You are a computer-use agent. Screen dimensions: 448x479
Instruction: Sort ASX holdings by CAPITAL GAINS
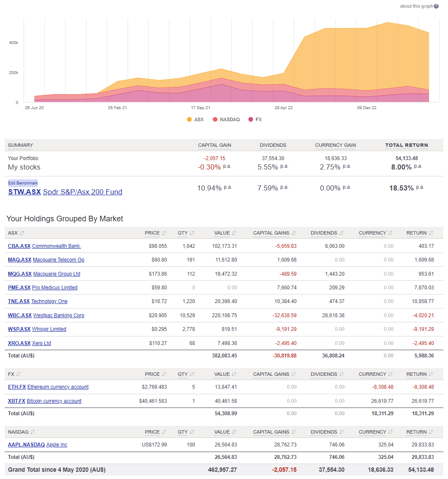point(293,233)
